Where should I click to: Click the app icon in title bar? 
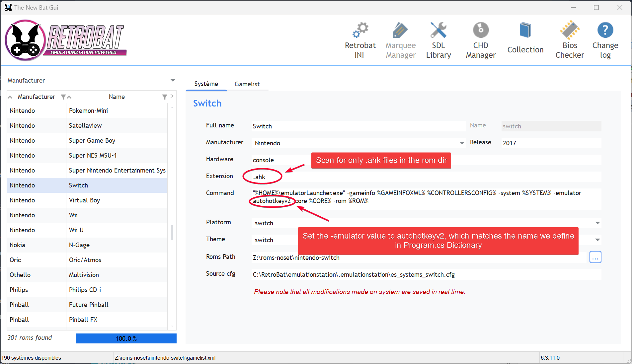(8, 7)
